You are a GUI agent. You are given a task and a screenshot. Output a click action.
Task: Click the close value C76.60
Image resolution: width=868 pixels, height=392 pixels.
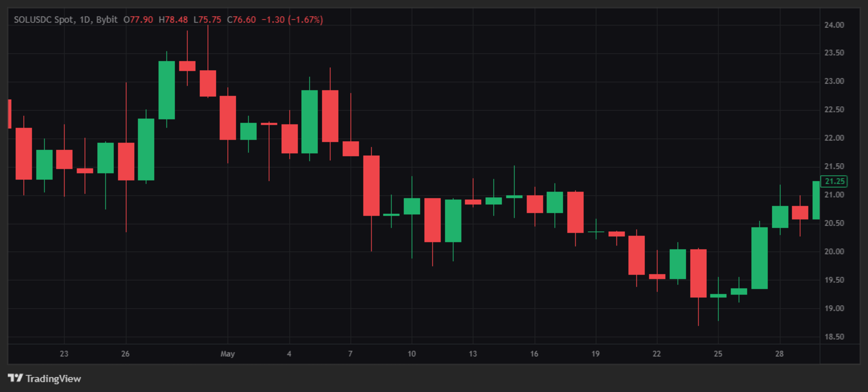click(241, 20)
